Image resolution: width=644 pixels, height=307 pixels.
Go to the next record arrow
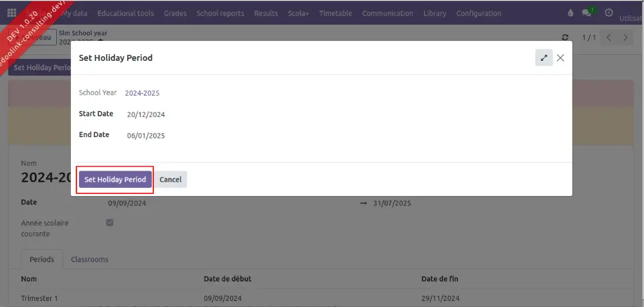[626, 37]
